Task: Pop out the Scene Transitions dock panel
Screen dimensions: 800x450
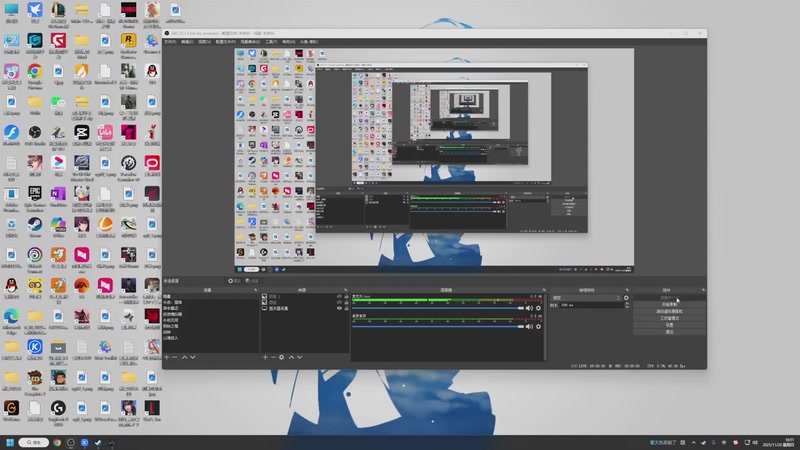Action: [627, 290]
